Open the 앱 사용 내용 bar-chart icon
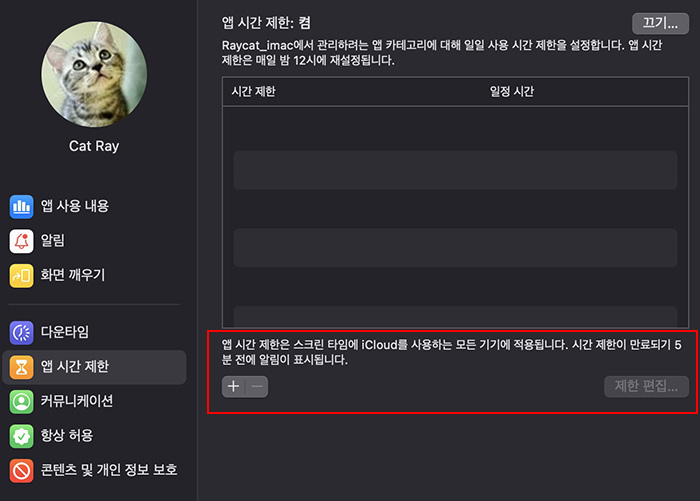 click(21, 207)
